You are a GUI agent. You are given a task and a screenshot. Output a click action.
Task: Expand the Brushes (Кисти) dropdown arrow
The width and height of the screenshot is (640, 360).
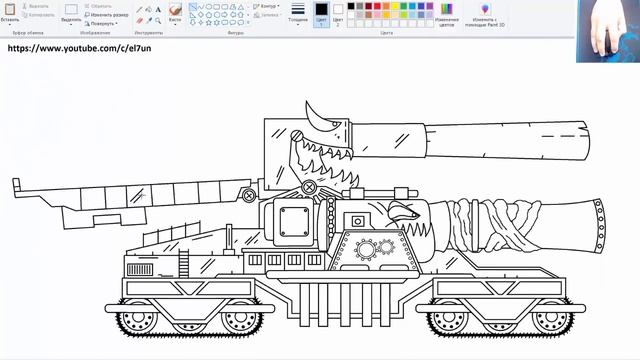pos(175,24)
